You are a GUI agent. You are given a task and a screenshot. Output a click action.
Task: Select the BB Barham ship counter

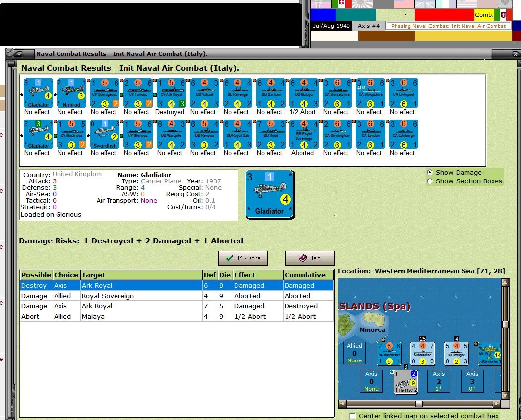coord(271,93)
